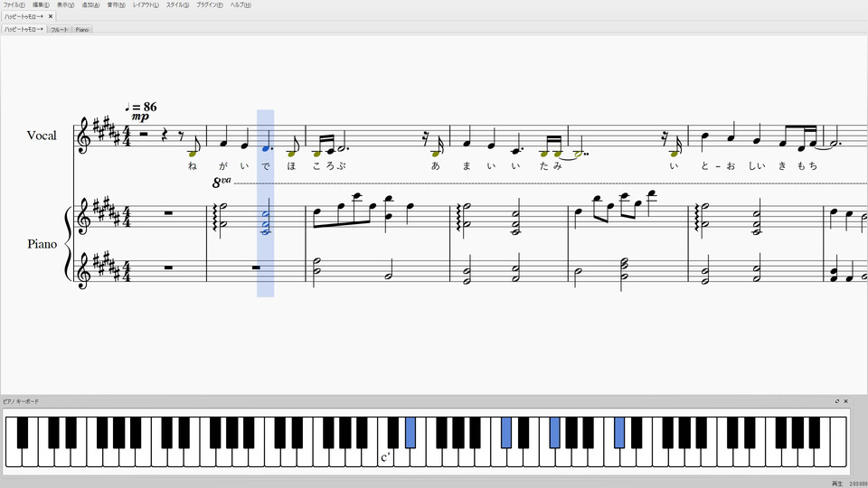Select the lyric syllable で

coord(266,165)
